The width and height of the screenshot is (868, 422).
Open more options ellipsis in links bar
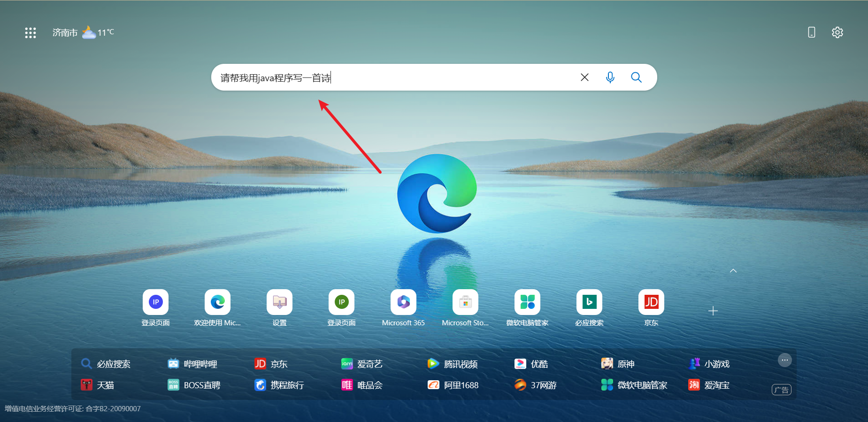point(785,360)
